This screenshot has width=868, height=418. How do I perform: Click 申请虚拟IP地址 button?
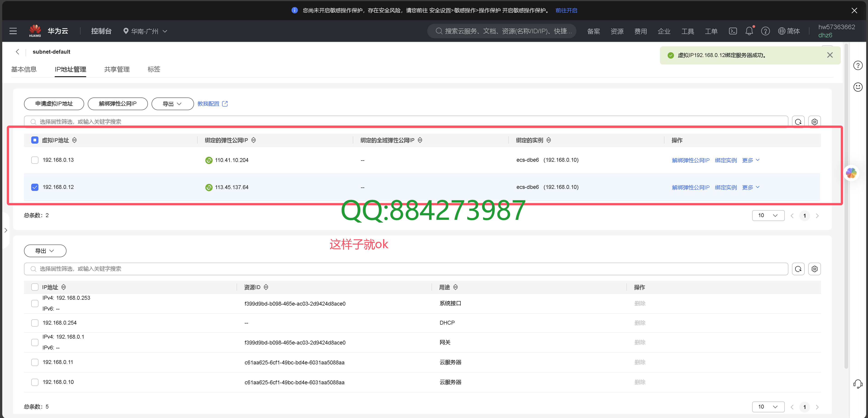point(54,104)
